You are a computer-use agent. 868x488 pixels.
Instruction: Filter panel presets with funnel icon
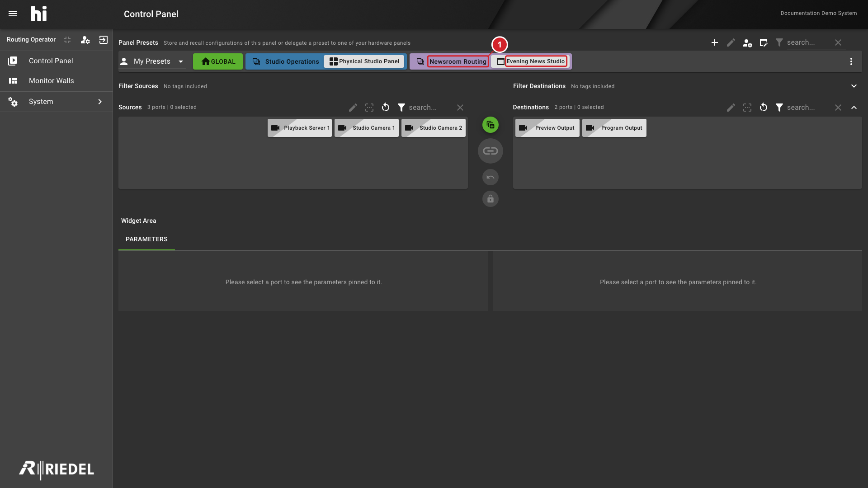pyautogui.click(x=779, y=42)
